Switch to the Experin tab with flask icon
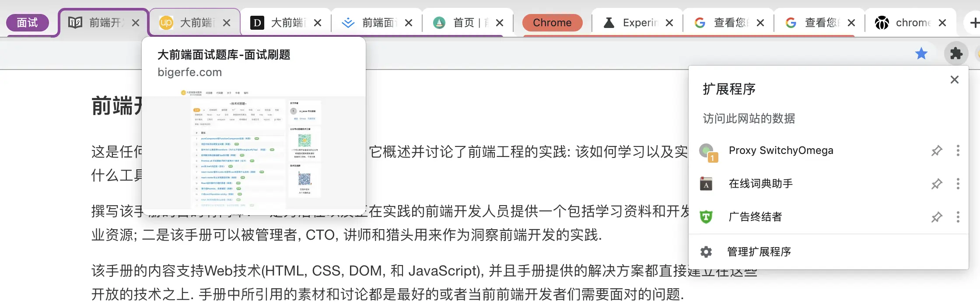This screenshot has width=980, height=307. coord(637,23)
